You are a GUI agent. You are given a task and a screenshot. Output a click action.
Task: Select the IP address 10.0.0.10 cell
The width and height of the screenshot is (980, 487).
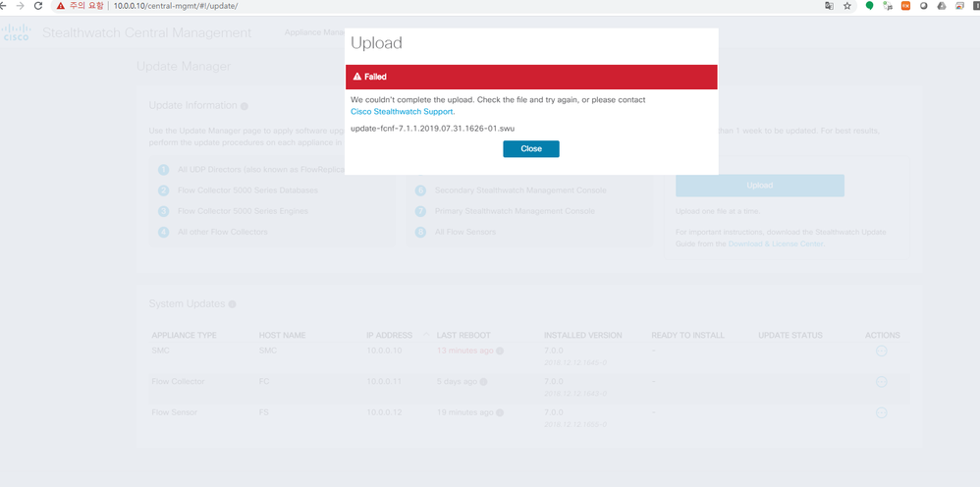click(384, 351)
